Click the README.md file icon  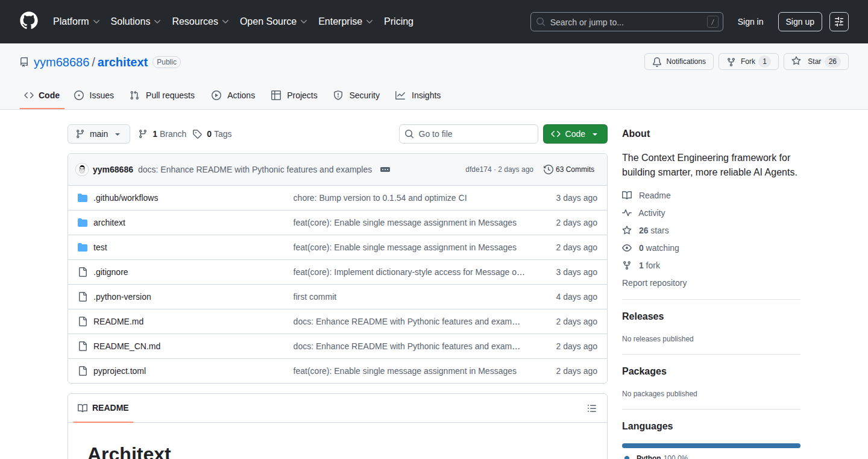[83, 321]
